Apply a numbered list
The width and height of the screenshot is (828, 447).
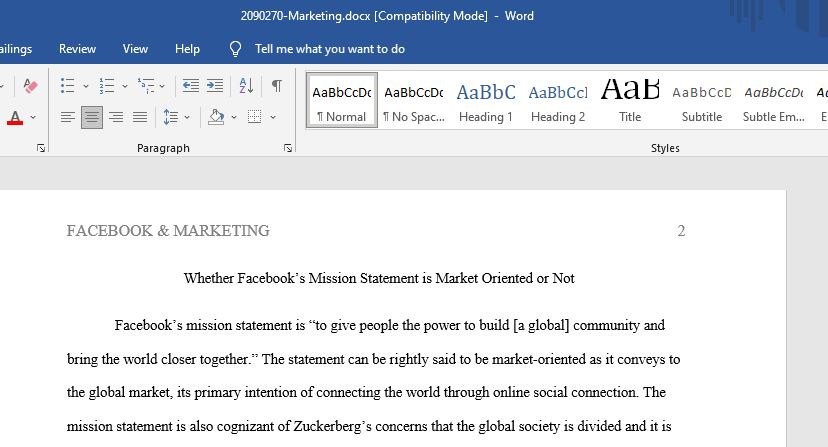point(107,86)
